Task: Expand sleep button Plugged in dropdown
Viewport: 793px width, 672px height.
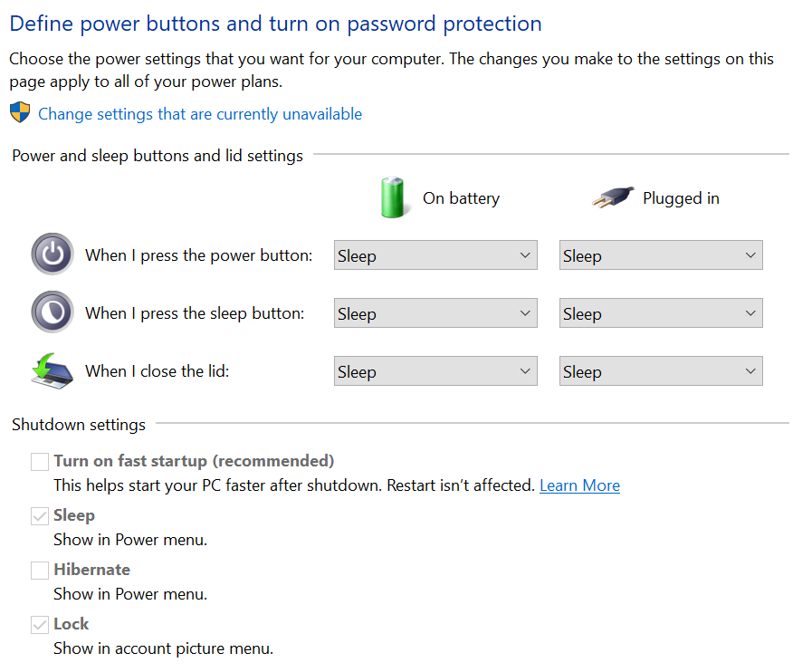Action: point(661,313)
